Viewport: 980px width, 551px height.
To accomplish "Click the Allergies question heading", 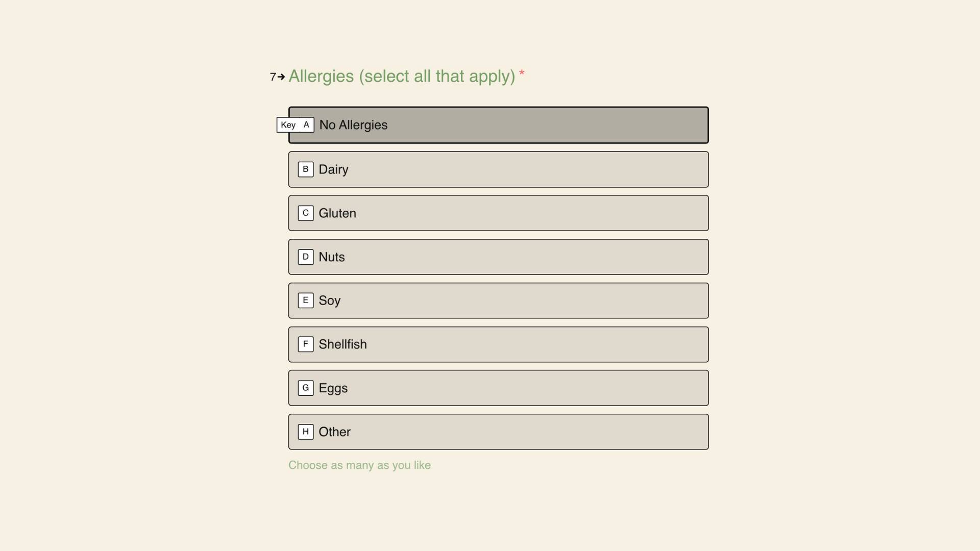I will tap(402, 77).
